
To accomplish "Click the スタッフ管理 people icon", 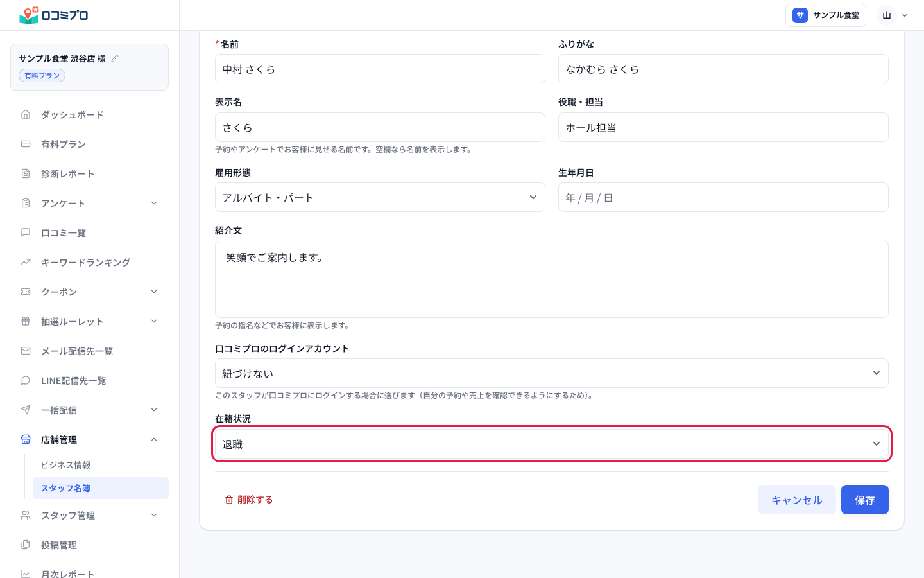I will click(x=26, y=515).
